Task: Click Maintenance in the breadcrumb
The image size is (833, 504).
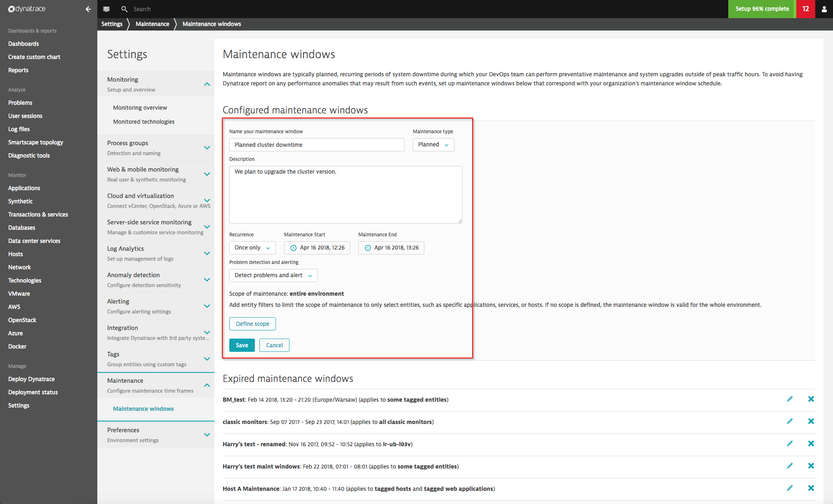Action: tap(153, 24)
